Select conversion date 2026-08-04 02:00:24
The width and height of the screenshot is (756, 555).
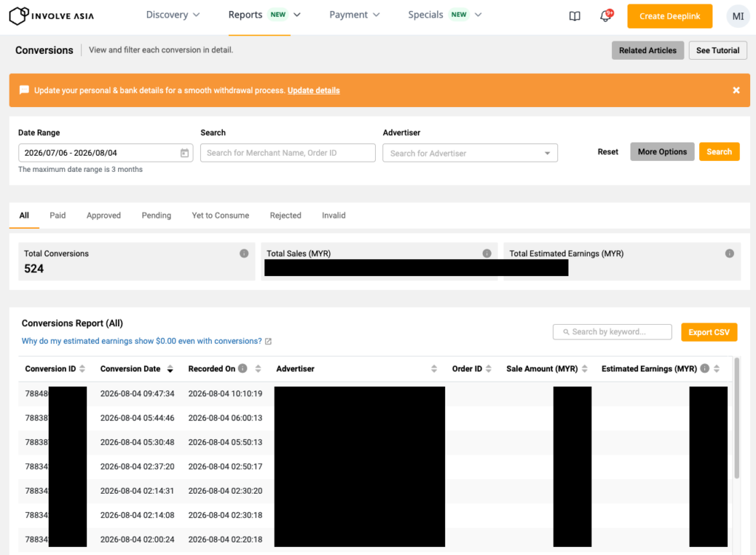(137, 540)
